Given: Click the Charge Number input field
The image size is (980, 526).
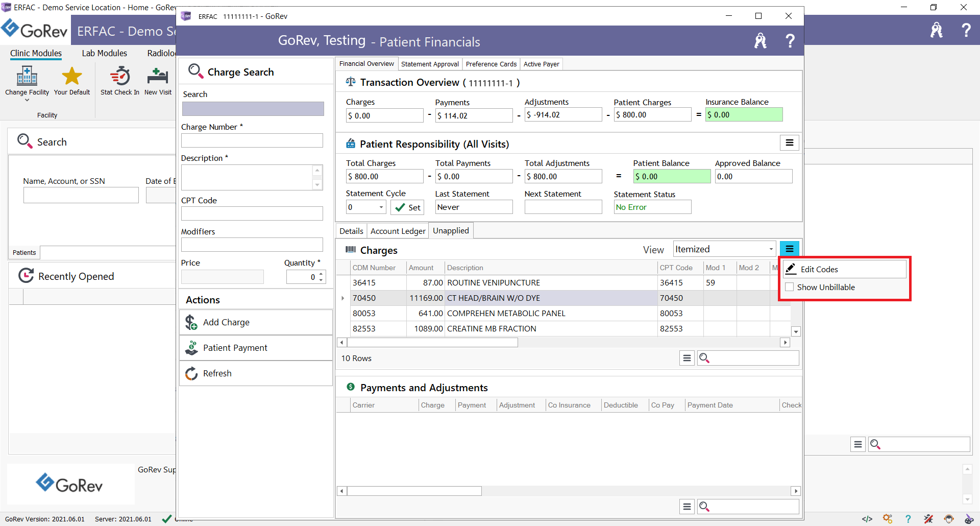Looking at the screenshot, I should pyautogui.click(x=252, y=140).
